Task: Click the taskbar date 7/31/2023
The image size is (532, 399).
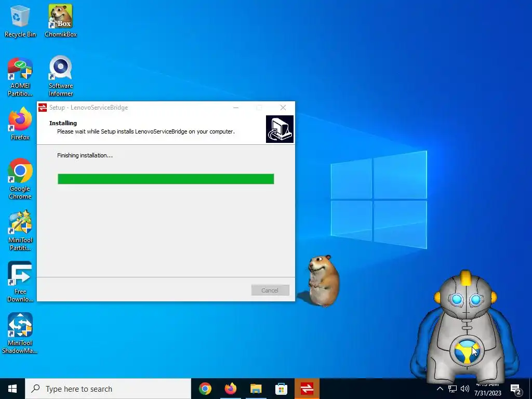Action: tap(487, 393)
